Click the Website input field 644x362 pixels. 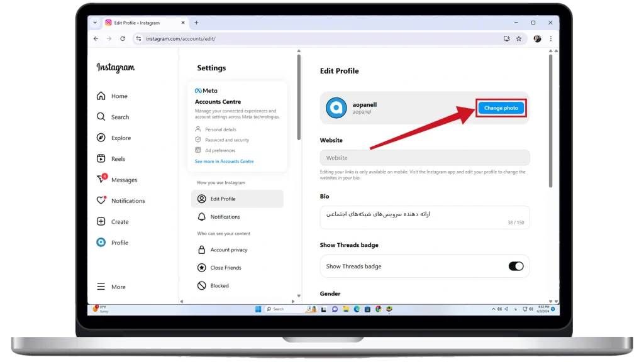click(x=425, y=158)
